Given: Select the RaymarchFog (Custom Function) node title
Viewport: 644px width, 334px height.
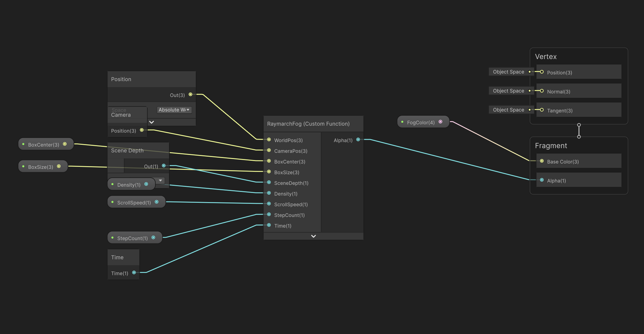Looking at the screenshot, I should [x=308, y=124].
